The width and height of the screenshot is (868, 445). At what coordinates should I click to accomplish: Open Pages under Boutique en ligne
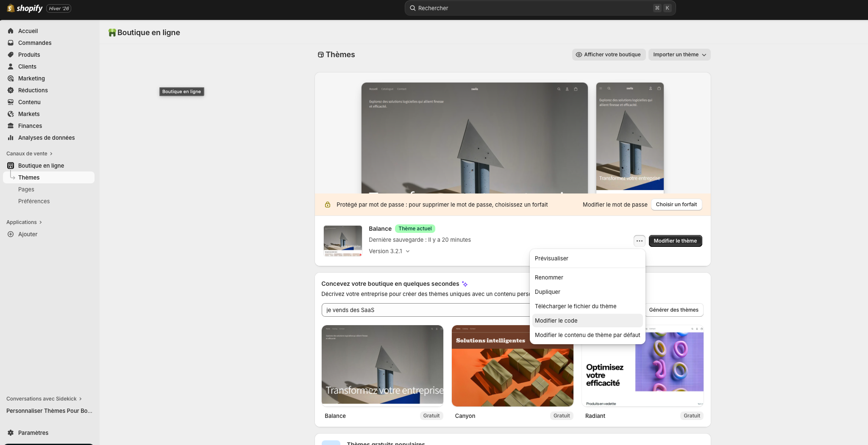(26, 189)
